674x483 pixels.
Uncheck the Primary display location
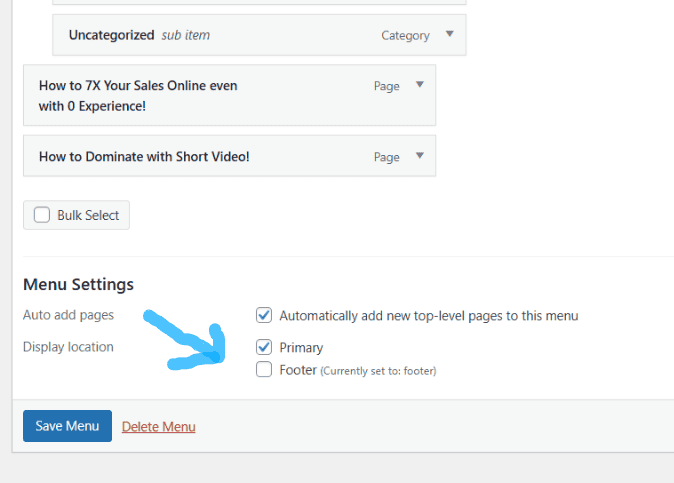(264, 347)
